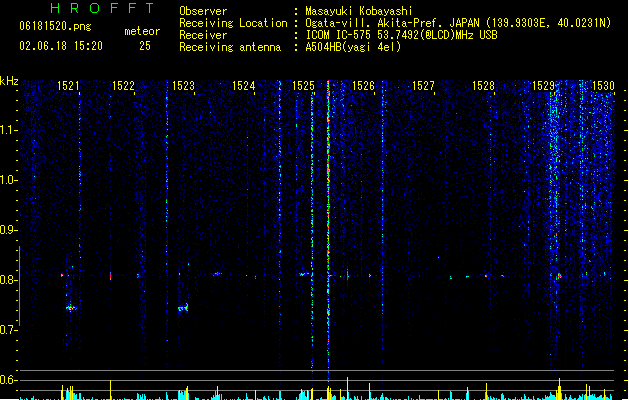Image resolution: width=629 pixels, height=400 pixels.
Task: Click the meteor echo below 0.8 kHz near 1521
Action: [71, 308]
